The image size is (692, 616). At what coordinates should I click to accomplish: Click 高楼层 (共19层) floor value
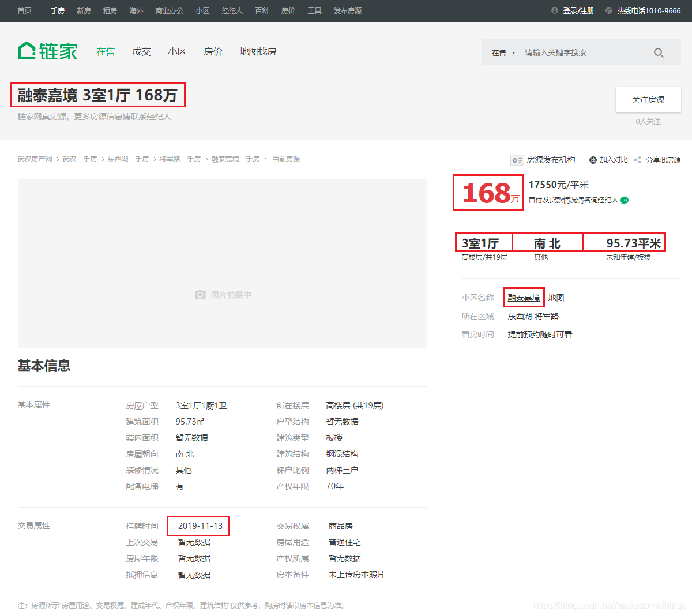click(355, 405)
